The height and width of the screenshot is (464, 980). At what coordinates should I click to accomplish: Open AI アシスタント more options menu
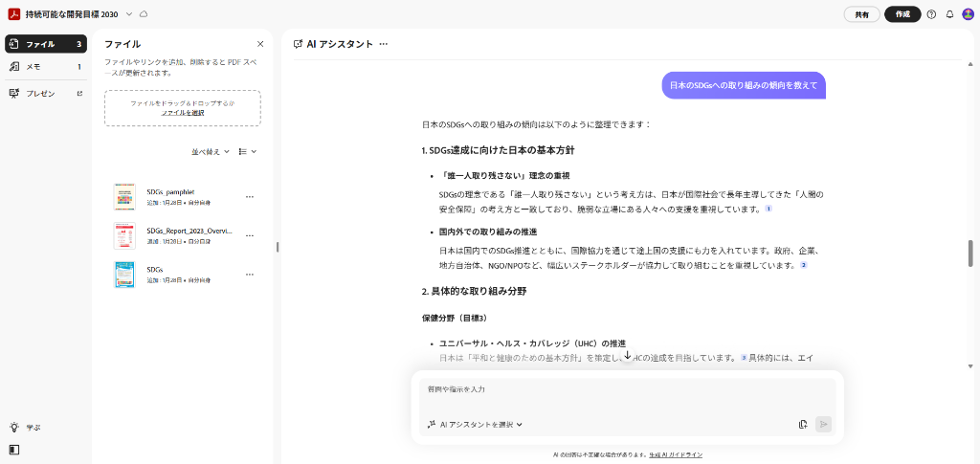[383, 44]
